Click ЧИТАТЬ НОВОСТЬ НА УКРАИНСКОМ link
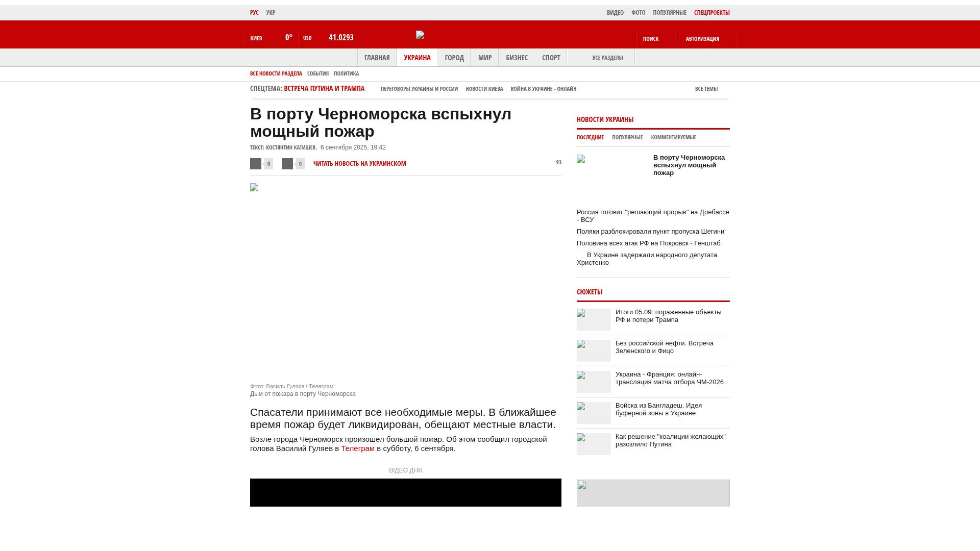The image size is (980, 551). click(359, 164)
